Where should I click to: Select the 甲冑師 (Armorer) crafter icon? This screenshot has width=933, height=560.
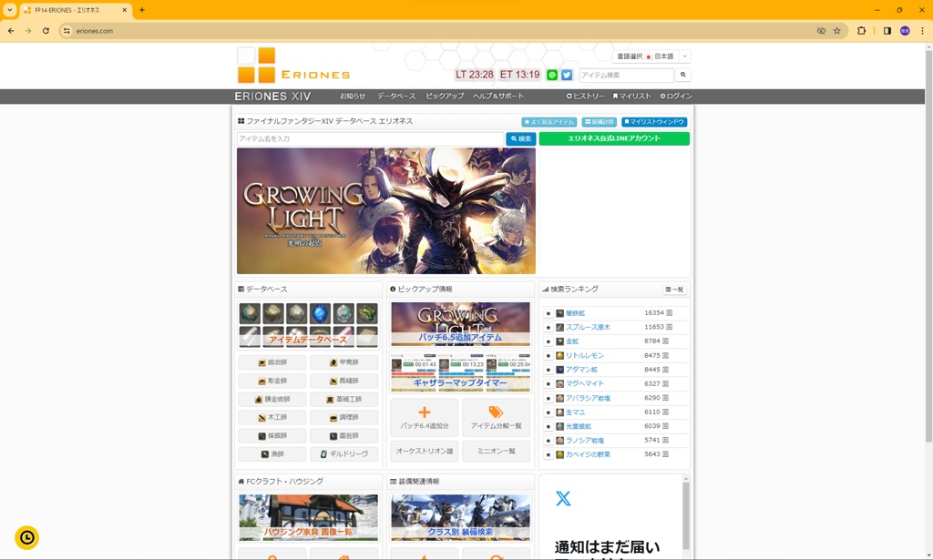pyautogui.click(x=344, y=362)
